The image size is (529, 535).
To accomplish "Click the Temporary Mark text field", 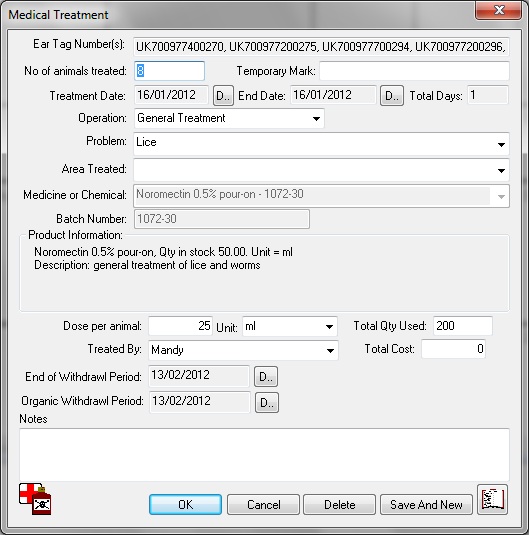I will click(x=414, y=71).
